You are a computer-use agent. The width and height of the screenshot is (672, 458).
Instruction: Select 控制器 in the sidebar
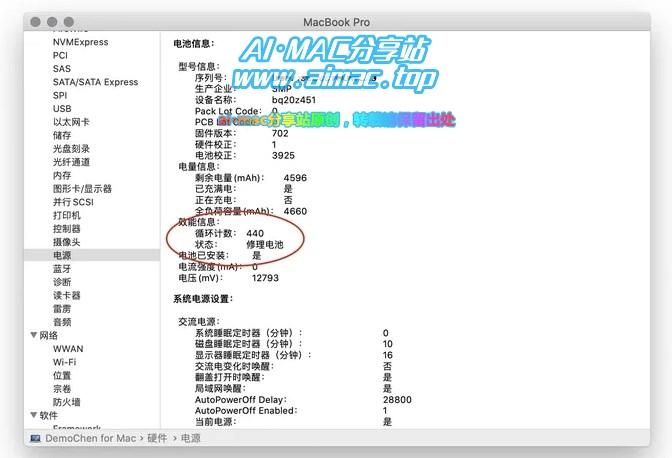point(66,228)
